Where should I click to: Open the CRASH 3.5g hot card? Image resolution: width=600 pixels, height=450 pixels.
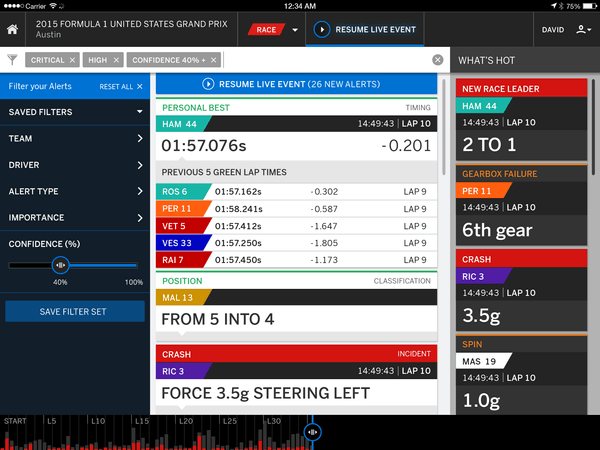(x=521, y=290)
